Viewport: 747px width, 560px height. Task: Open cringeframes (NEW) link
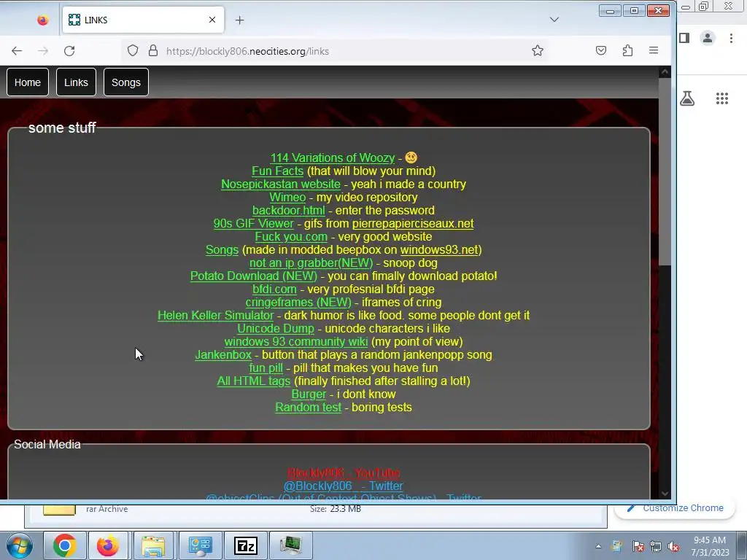coord(298,303)
